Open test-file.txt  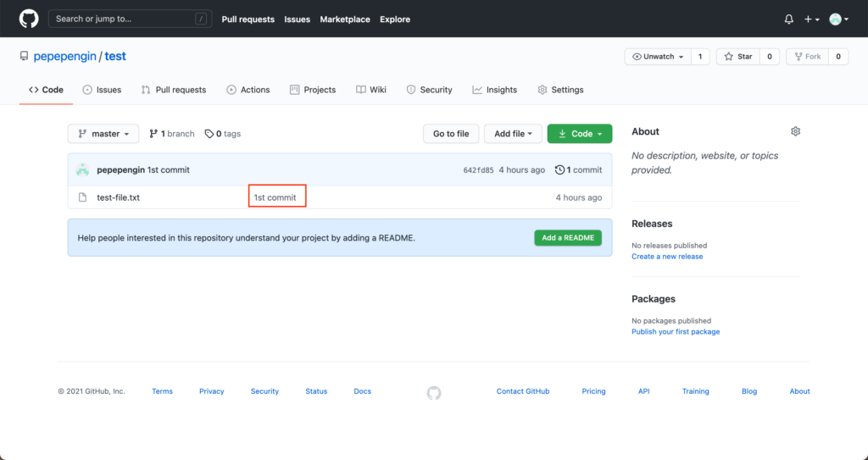(119, 197)
